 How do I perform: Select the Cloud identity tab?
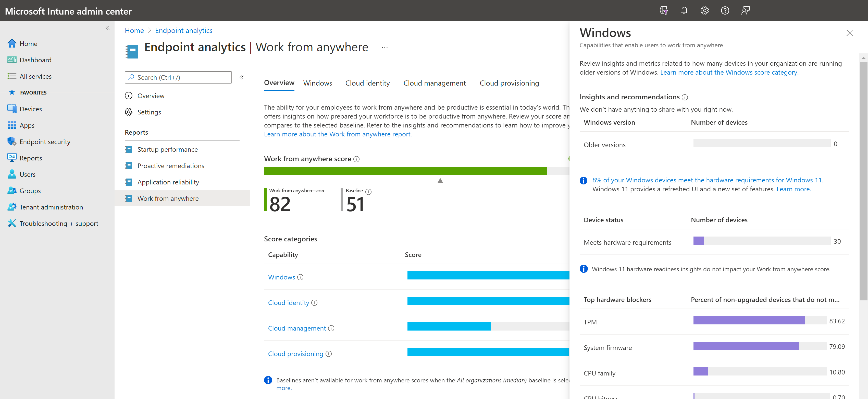[368, 83]
